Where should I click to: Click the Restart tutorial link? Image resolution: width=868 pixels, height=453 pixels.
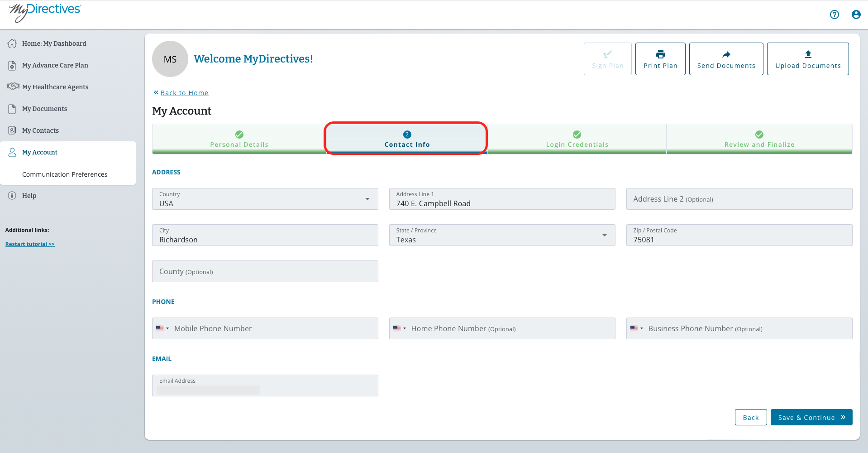click(x=30, y=244)
